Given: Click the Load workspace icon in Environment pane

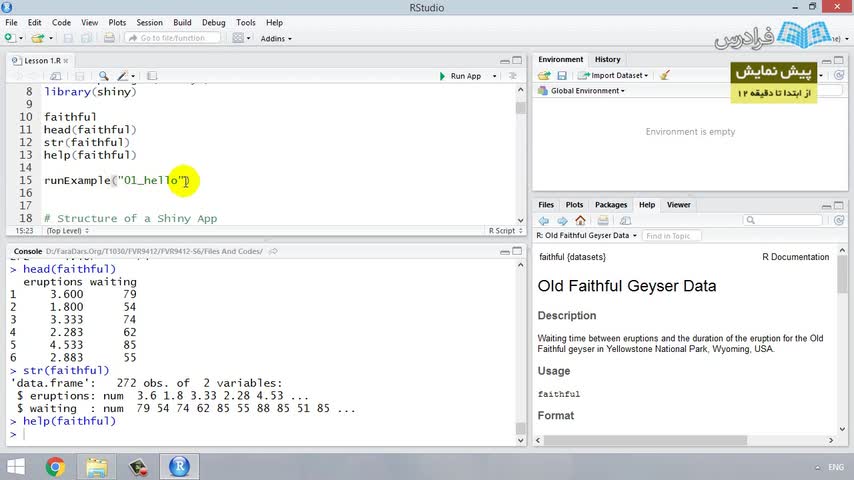Looking at the screenshot, I should (x=544, y=76).
